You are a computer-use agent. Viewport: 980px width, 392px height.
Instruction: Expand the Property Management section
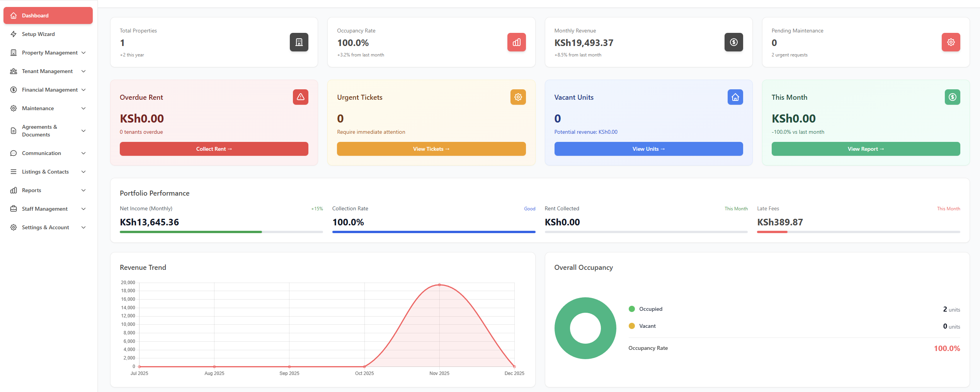coord(84,53)
